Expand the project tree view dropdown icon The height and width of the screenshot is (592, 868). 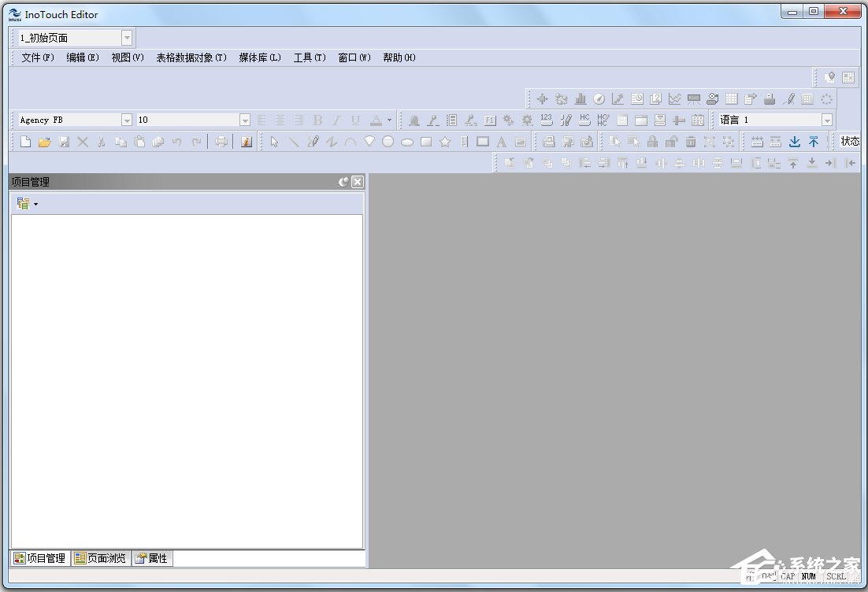pos(27,204)
